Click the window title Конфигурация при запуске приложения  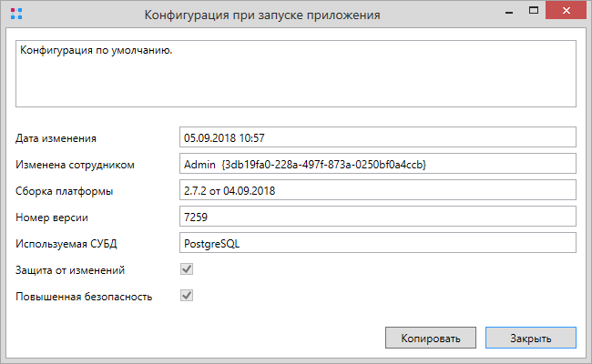point(262,15)
